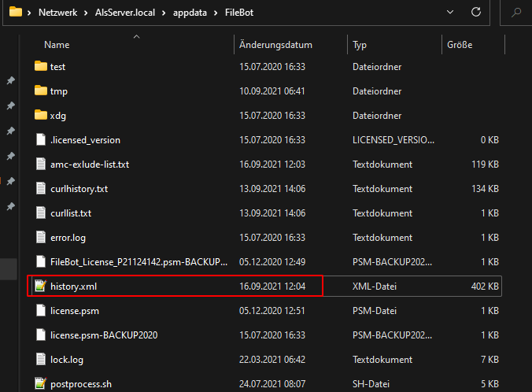Viewport: 532px width, 392px height.
Task: Select file name license.psm
Action: [x=75, y=311]
